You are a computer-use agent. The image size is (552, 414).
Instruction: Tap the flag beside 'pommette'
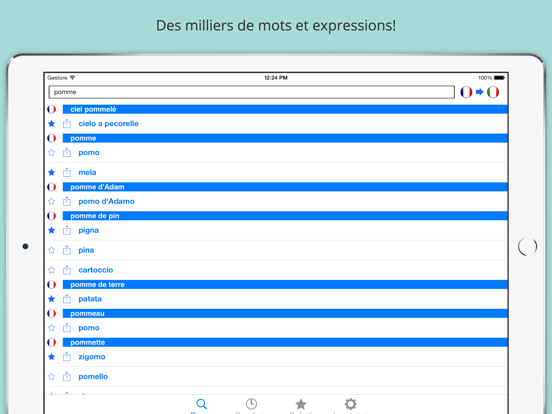pos(51,342)
